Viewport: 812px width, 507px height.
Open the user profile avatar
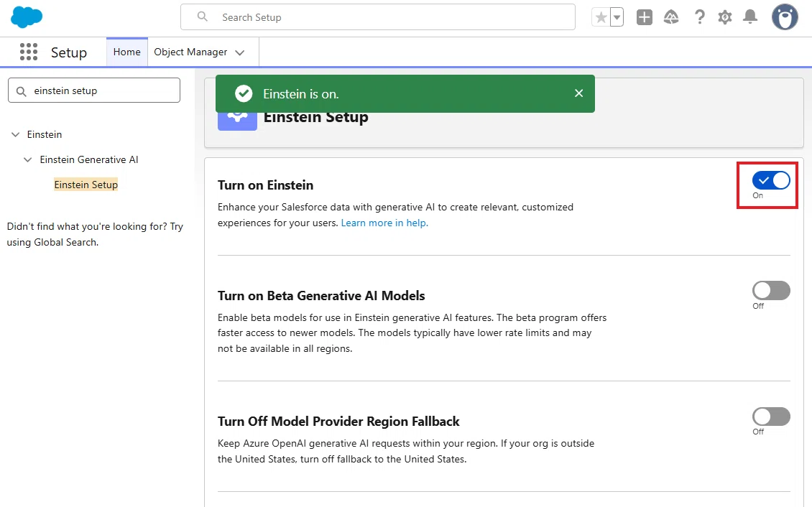click(x=785, y=17)
